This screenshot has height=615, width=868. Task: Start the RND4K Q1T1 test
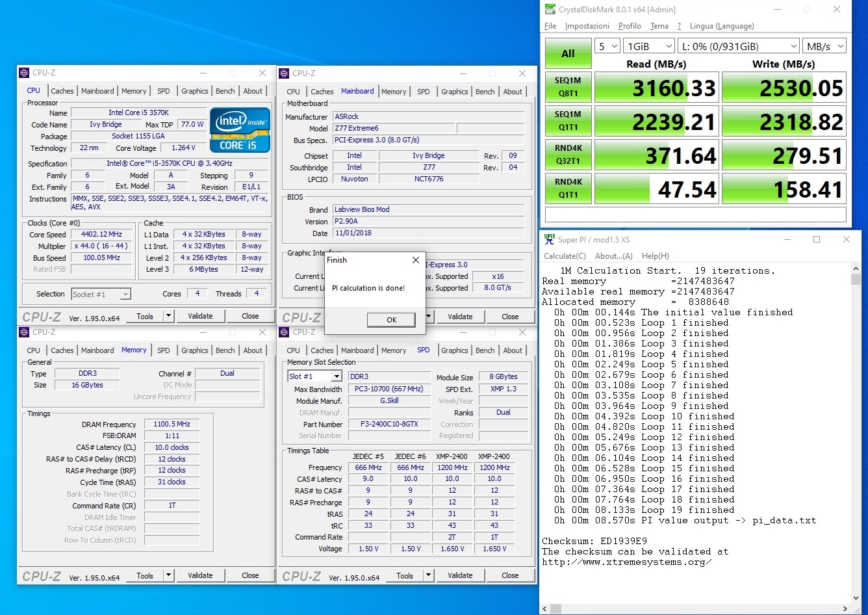coord(568,189)
